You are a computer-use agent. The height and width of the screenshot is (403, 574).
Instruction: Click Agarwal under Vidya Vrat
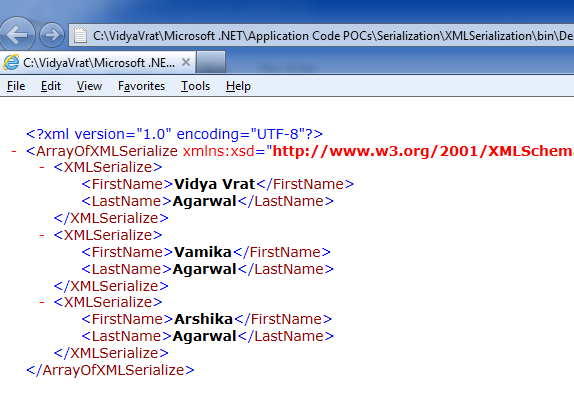tap(204, 201)
